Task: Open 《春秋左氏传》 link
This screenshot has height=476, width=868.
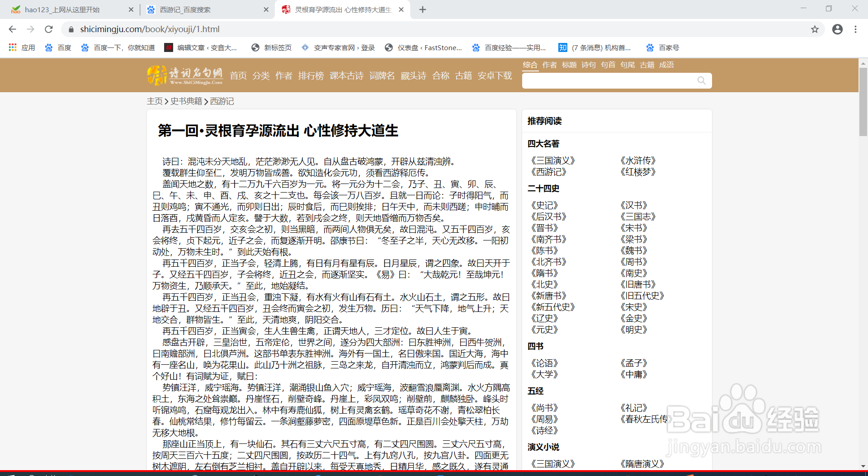Action: point(646,419)
